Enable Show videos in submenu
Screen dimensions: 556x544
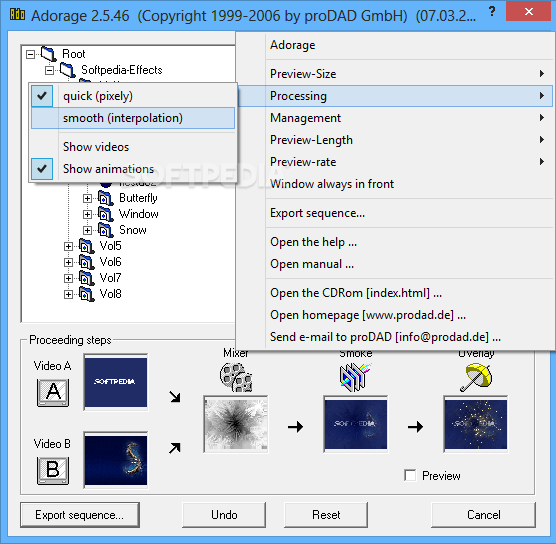[x=133, y=147]
